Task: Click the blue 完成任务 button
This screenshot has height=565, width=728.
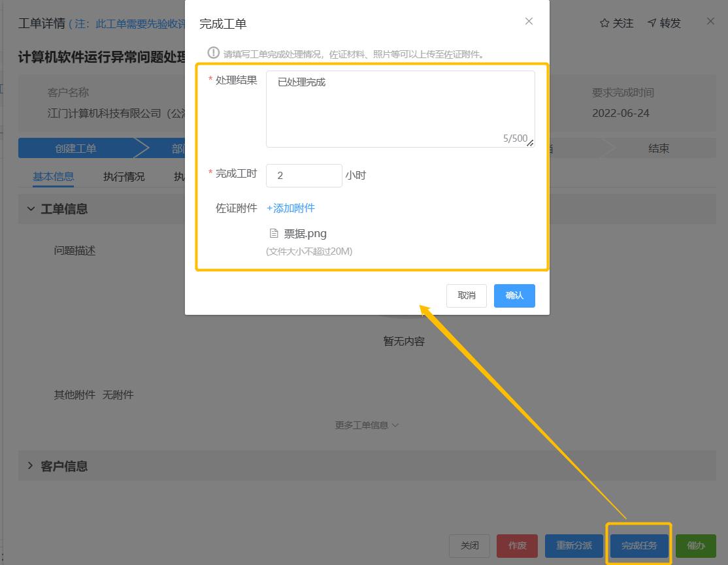Action: pyautogui.click(x=638, y=545)
